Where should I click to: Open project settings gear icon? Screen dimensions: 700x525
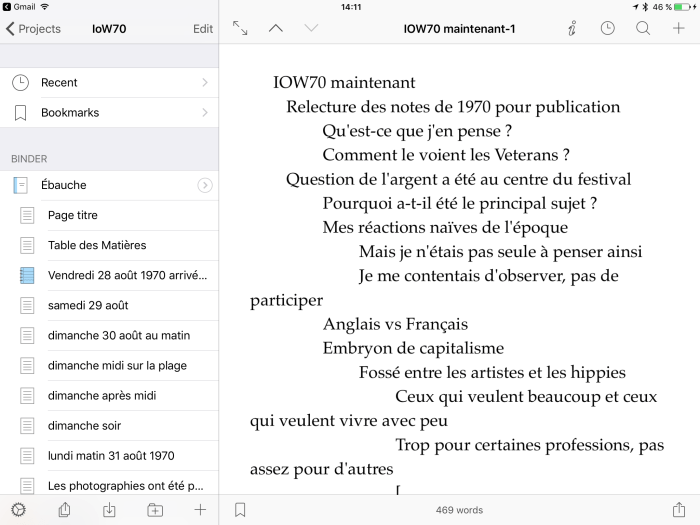click(18, 510)
